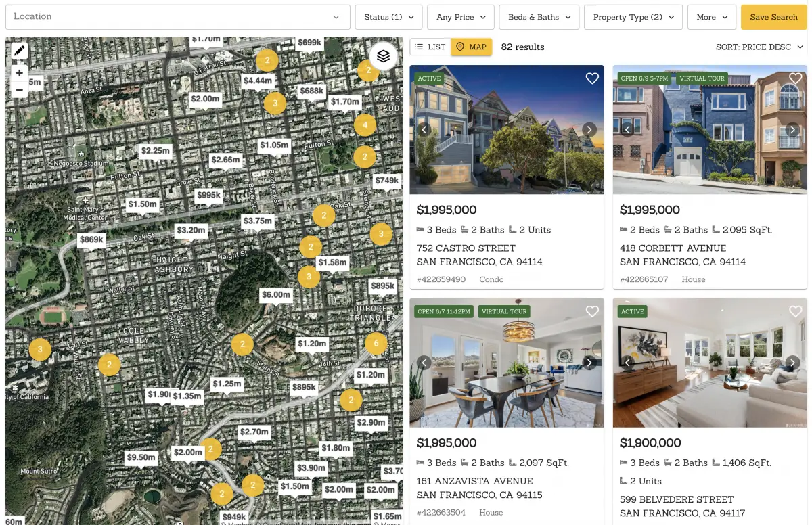Favorite the 752 Castro Street listing
812x525 pixels.
[x=592, y=78]
